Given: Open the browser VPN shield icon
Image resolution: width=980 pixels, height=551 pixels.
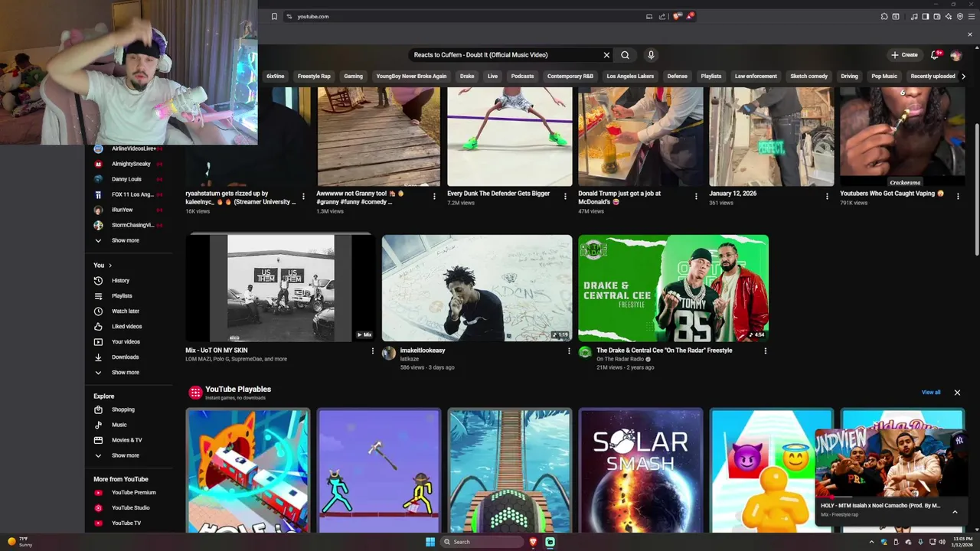Looking at the screenshot, I should tap(960, 16).
